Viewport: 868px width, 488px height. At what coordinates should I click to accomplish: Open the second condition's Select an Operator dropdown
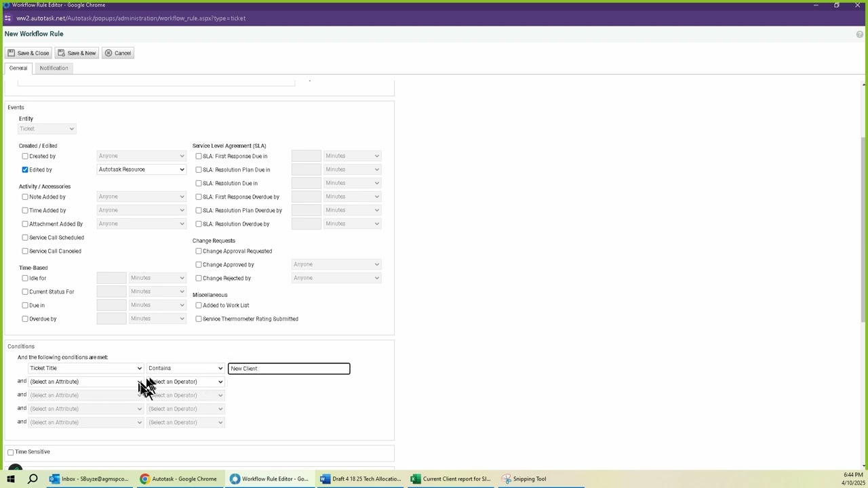[186, 382]
